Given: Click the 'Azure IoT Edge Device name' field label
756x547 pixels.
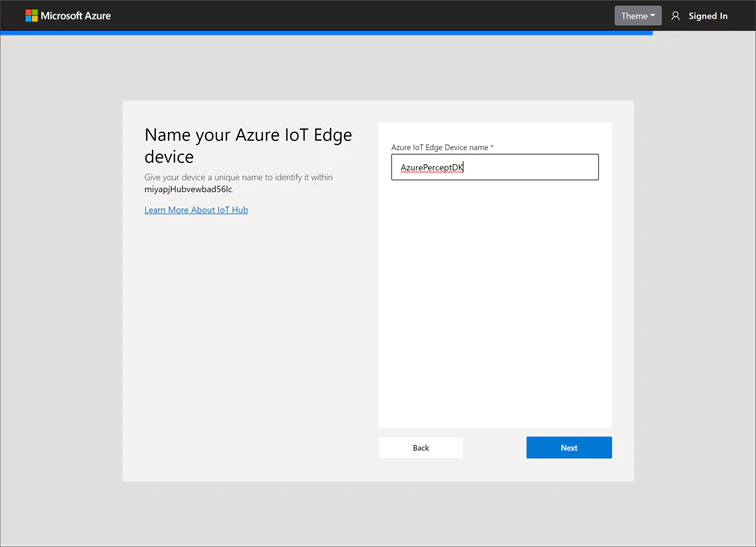Looking at the screenshot, I should pyautogui.click(x=442, y=147).
